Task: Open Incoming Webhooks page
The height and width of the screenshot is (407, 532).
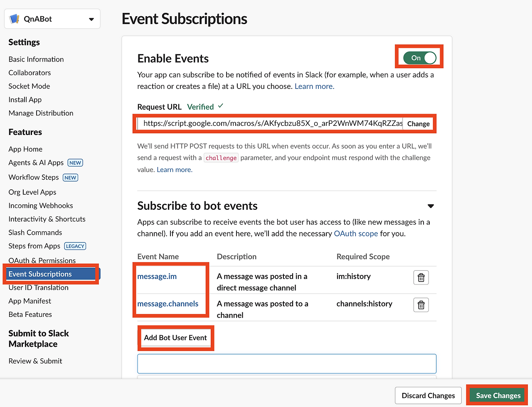Action: click(41, 206)
